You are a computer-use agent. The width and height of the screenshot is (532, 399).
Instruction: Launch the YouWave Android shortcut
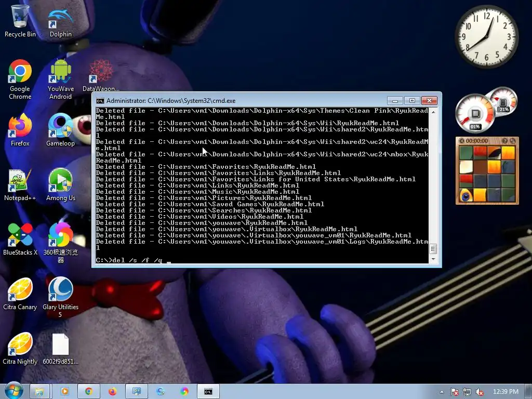click(x=60, y=79)
